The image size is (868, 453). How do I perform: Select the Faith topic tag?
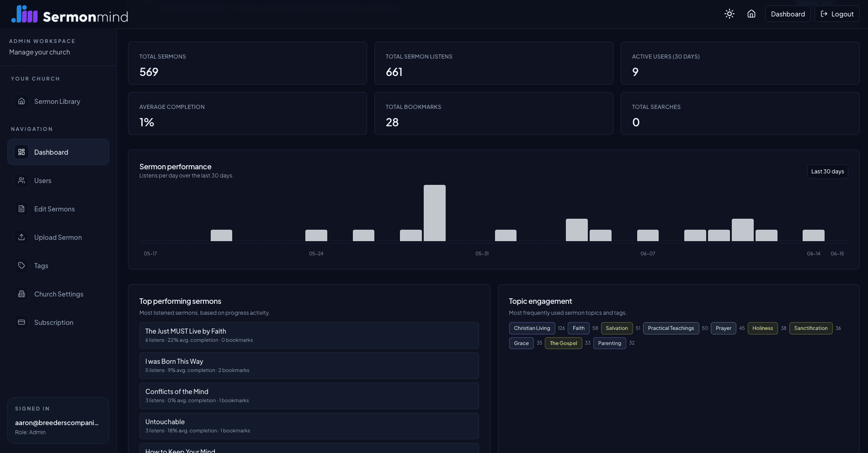(579, 329)
